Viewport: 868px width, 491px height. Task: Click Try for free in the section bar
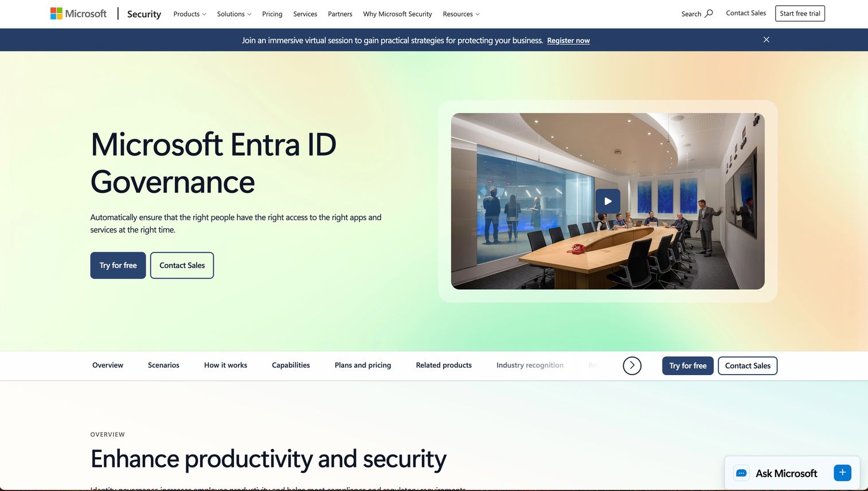click(688, 366)
